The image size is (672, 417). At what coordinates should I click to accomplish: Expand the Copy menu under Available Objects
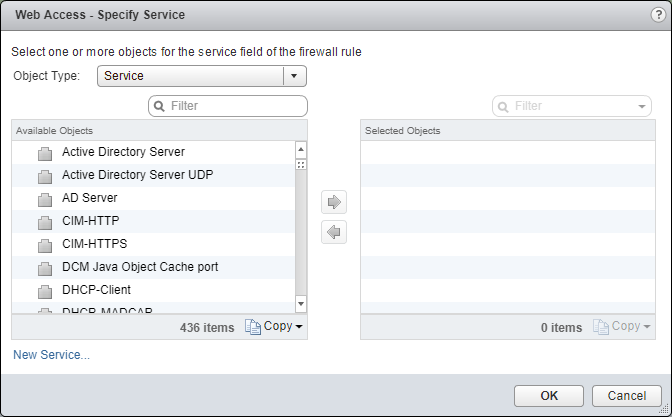(274, 327)
